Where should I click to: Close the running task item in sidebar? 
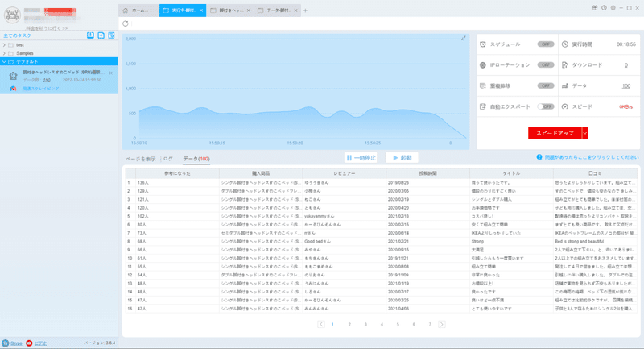(x=111, y=73)
